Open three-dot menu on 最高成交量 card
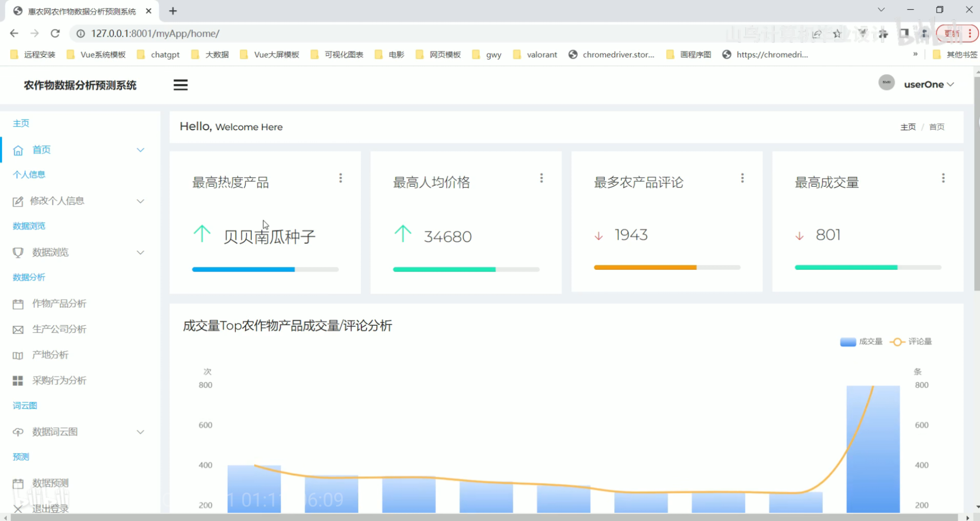980x521 pixels. (943, 178)
